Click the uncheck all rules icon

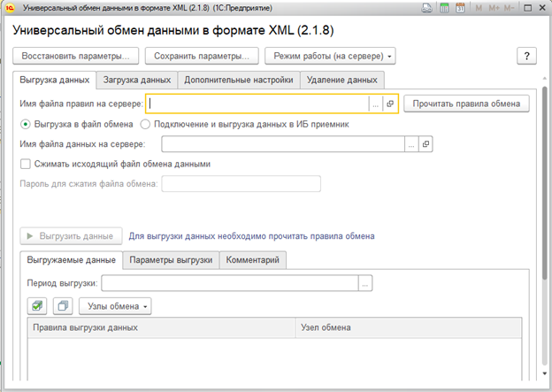point(62,306)
